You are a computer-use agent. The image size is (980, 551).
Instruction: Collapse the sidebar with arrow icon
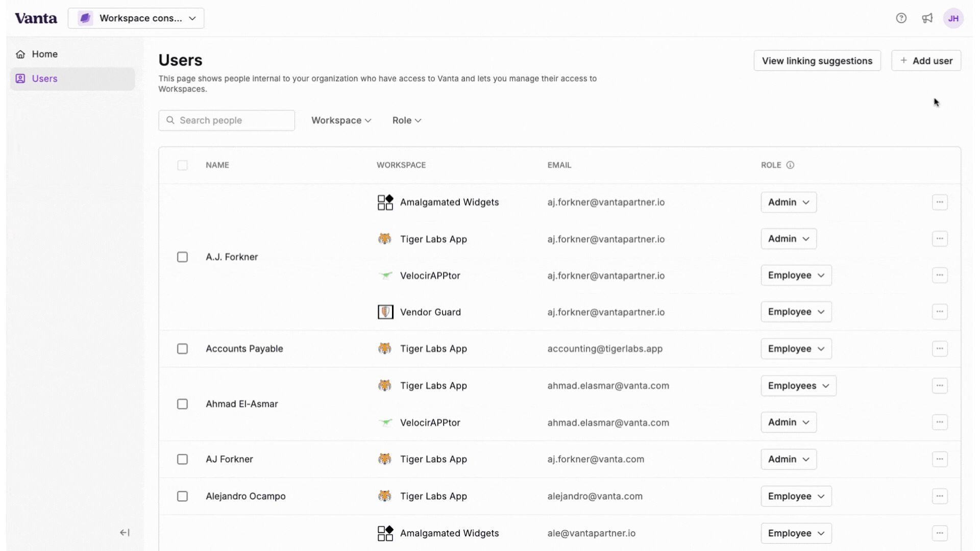[125, 533]
